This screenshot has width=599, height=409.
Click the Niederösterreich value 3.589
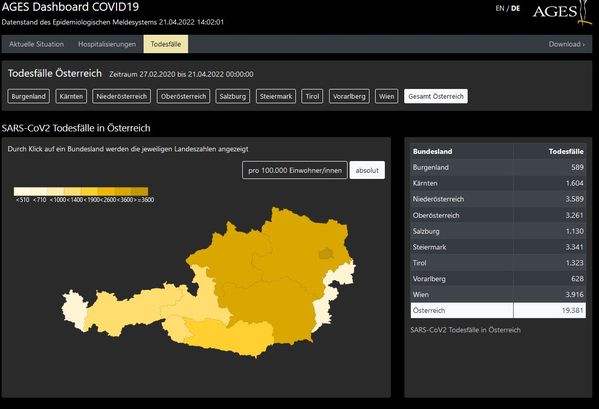tap(575, 199)
